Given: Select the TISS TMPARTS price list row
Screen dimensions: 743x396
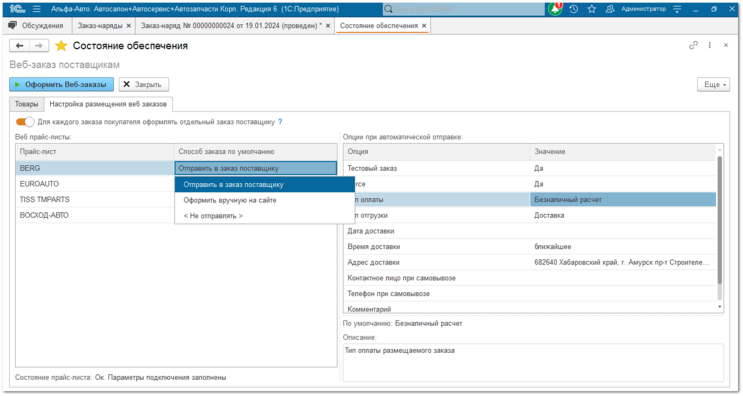Looking at the screenshot, I should click(x=95, y=199).
